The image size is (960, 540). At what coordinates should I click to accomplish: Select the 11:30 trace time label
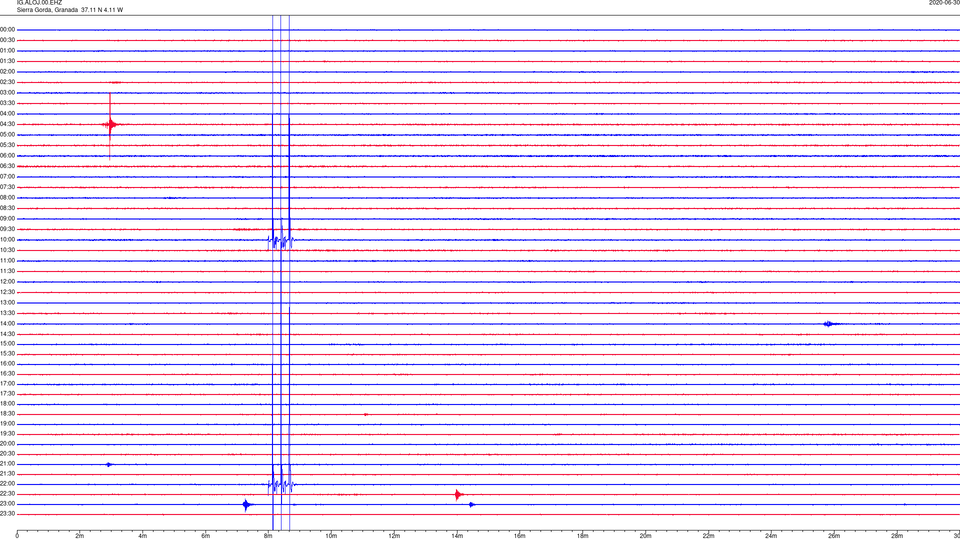point(8,271)
